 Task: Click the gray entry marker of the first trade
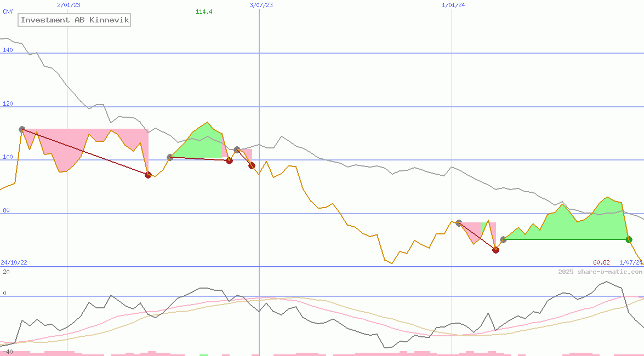click(22, 129)
